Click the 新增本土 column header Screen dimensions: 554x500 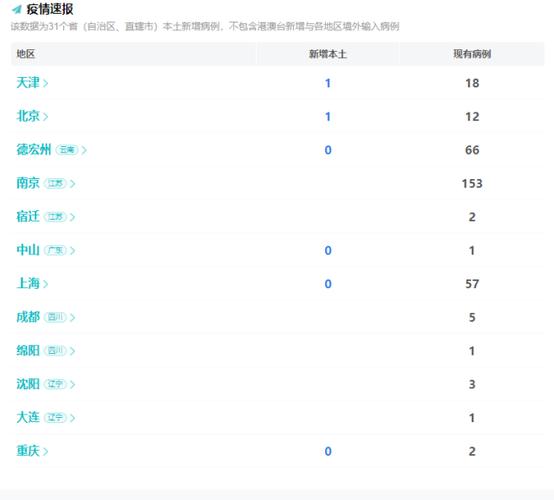[x=328, y=54]
